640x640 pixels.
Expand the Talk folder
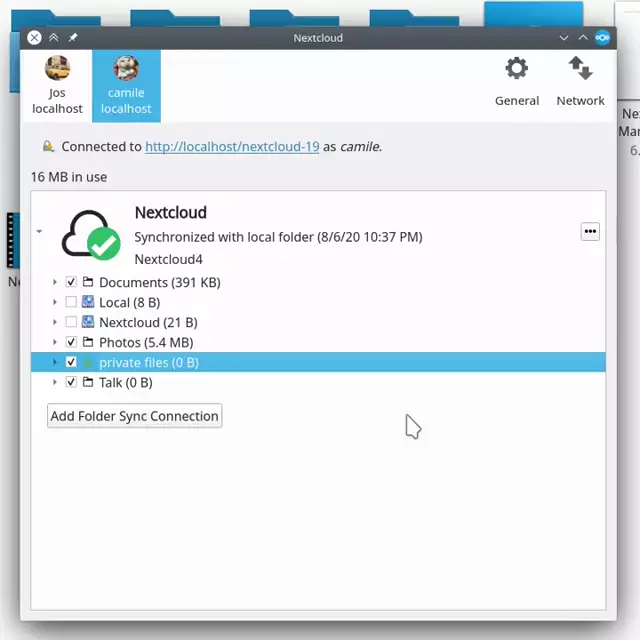coord(55,382)
